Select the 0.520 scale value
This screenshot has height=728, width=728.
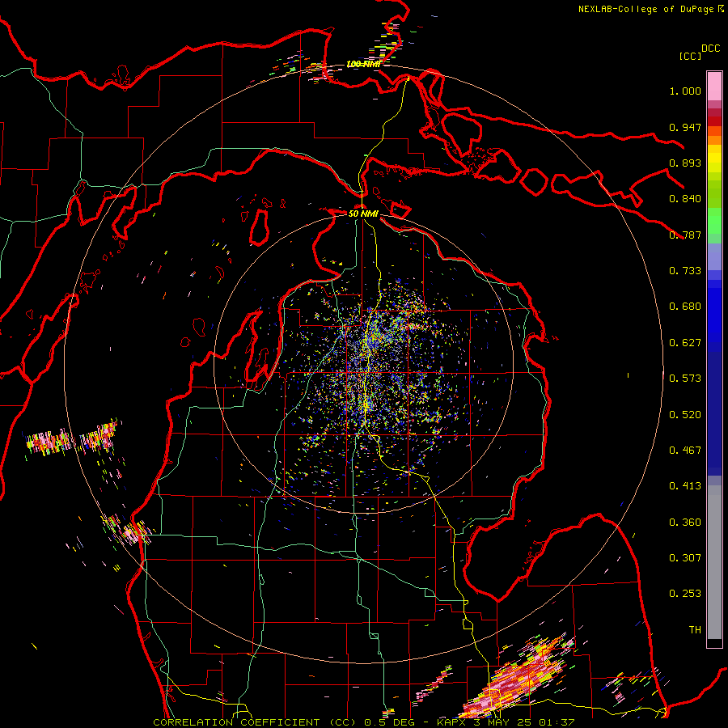pyautogui.click(x=685, y=415)
